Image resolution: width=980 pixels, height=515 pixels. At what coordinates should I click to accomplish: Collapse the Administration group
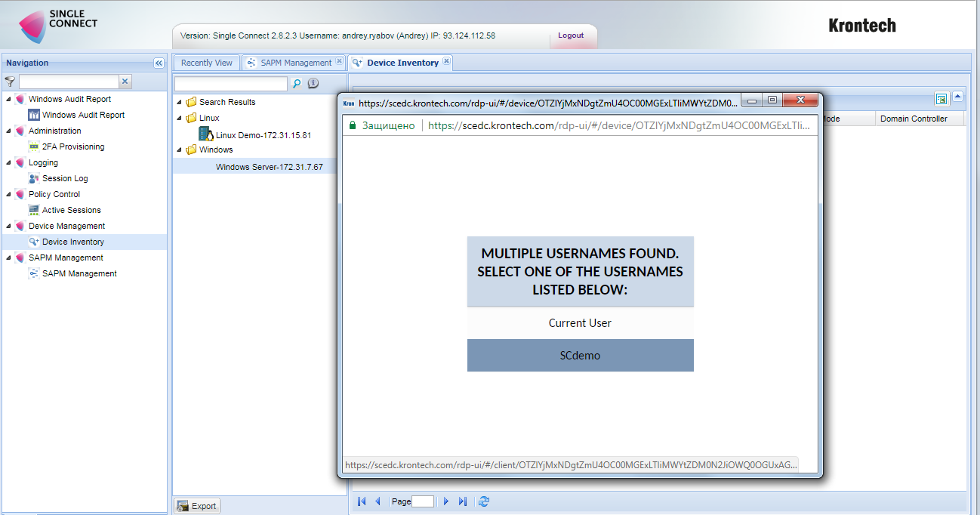click(x=8, y=131)
